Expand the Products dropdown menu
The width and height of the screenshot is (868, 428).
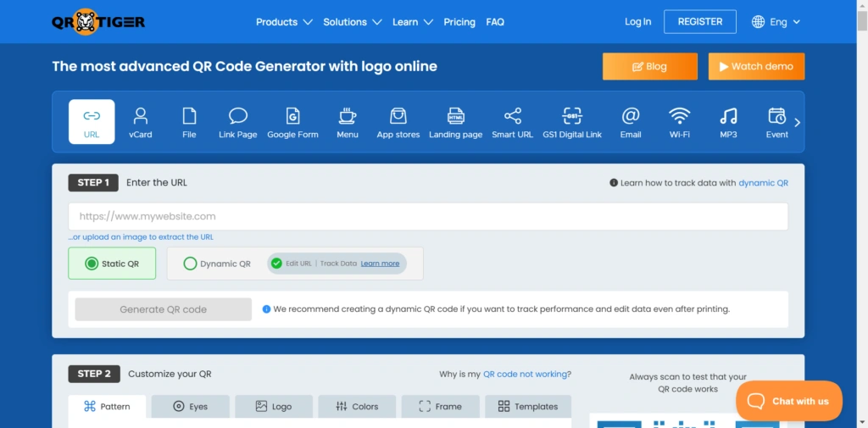pyautogui.click(x=284, y=22)
